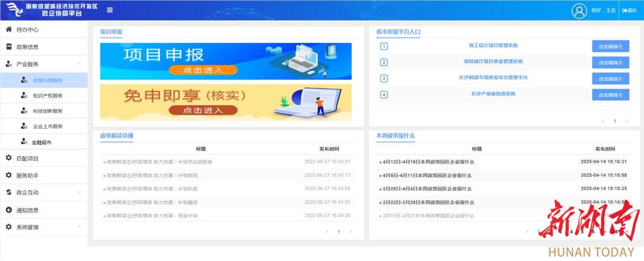Open 服务助手 from sidebar

point(27,176)
